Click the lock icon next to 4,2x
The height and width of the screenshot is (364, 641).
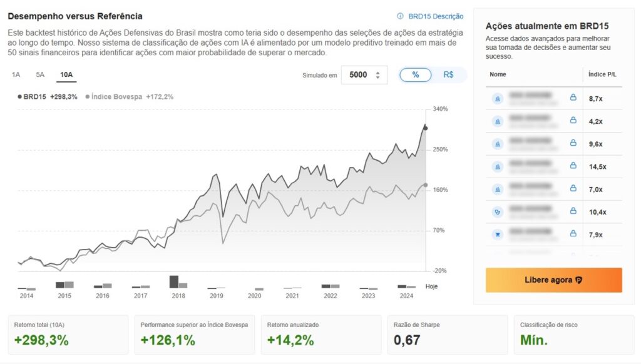coord(573,120)
